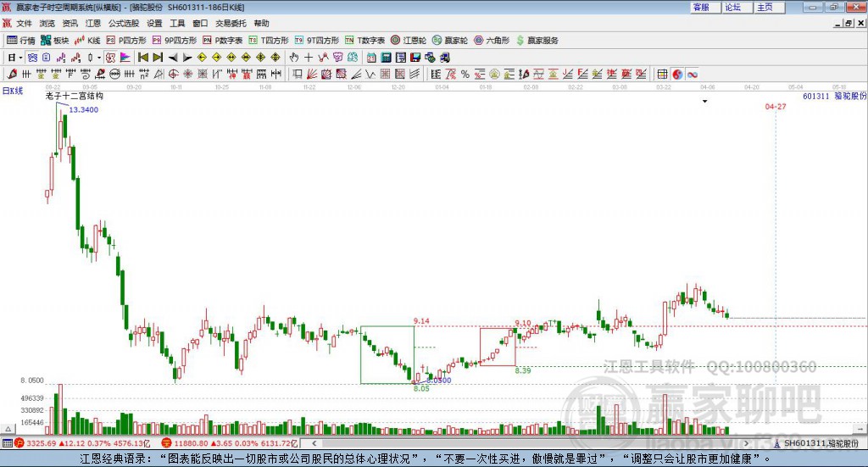Open 赢家服务 with dollar sign icon
The height and width of the screenshot is (467, 868).
coord(537,41)
